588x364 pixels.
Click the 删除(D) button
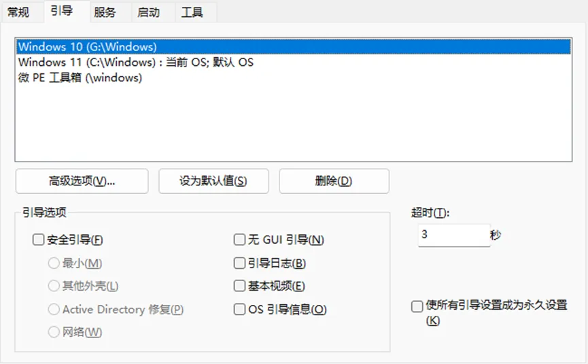[334, 181]
